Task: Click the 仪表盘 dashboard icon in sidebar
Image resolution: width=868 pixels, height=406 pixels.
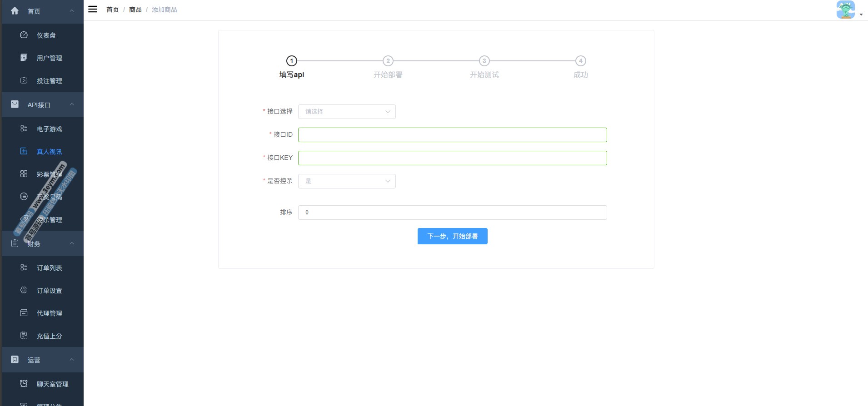Action: click(24, 35)
